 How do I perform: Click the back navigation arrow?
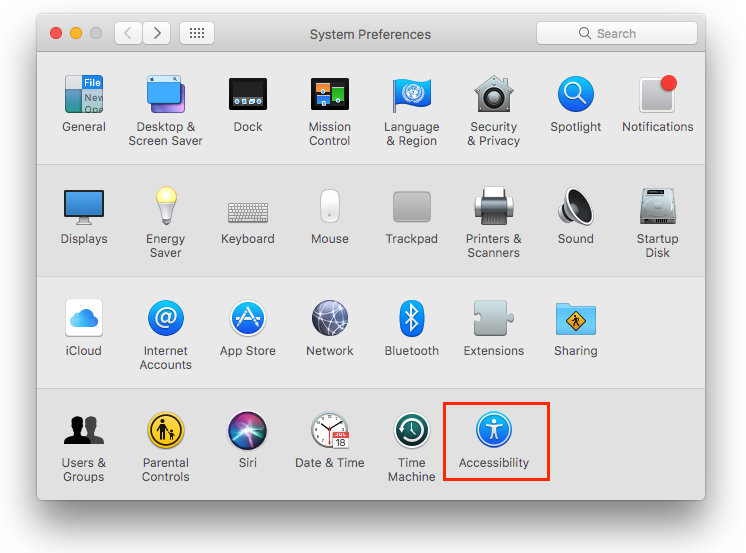point(128,33)
